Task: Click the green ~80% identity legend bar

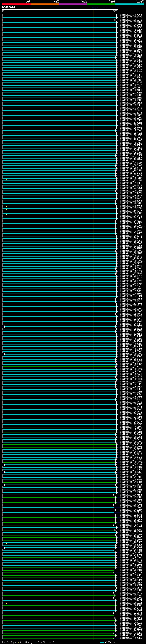Action: 101,4
